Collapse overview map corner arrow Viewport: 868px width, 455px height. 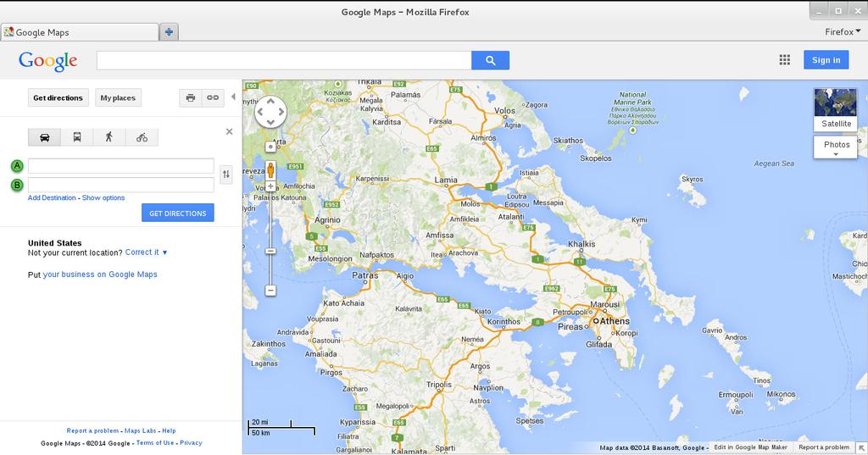click(x=862, y=447)
